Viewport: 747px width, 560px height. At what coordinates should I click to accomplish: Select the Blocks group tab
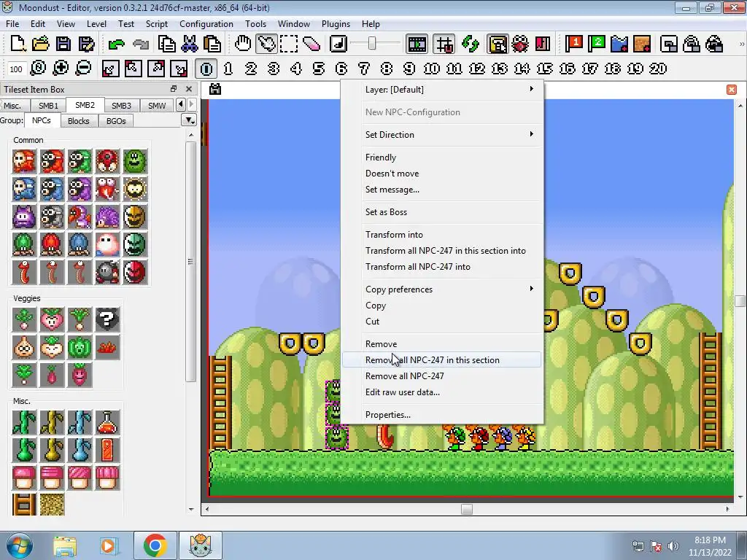pos(78,121)
